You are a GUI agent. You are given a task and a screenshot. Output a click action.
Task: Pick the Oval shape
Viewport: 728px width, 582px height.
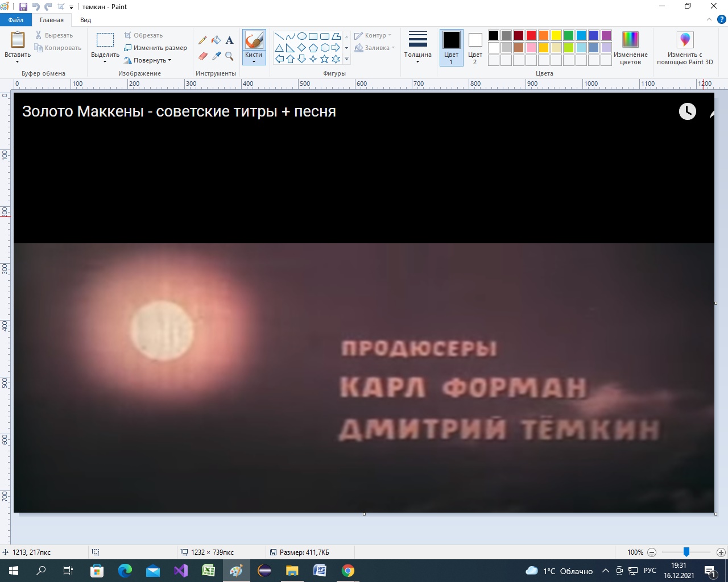coord(302,36)
